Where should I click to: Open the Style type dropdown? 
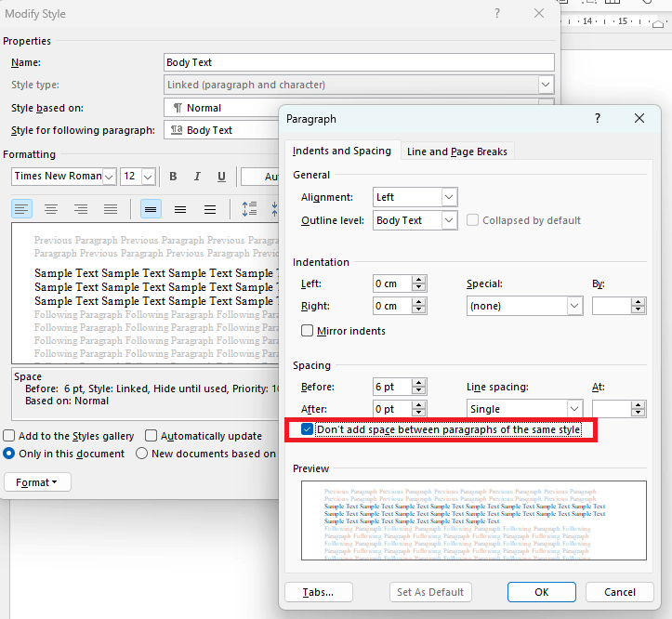point(546,85)
